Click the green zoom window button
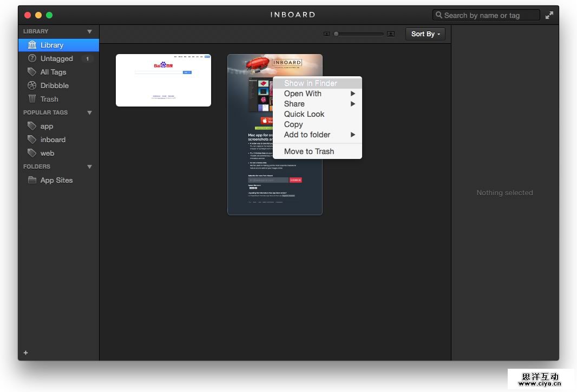 49,15
